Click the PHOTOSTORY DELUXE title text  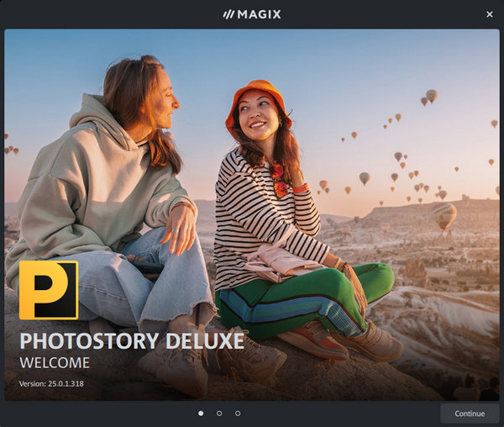click(x=132, y=341)
